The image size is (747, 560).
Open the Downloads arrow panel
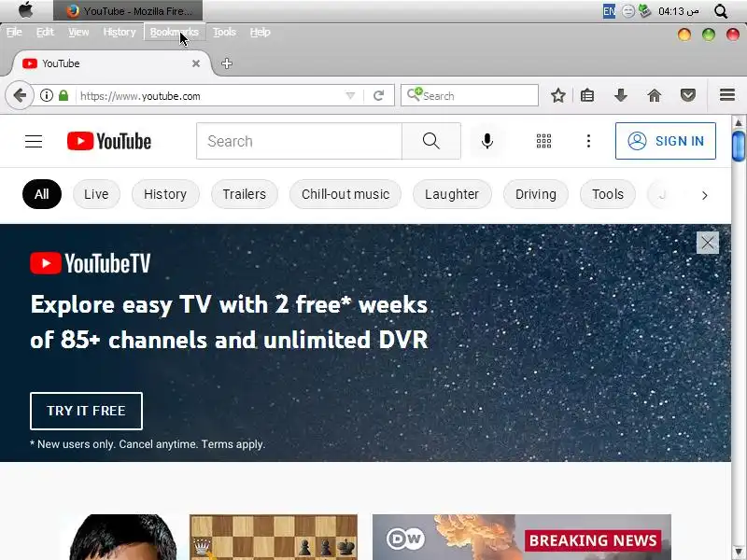(620, 96)
